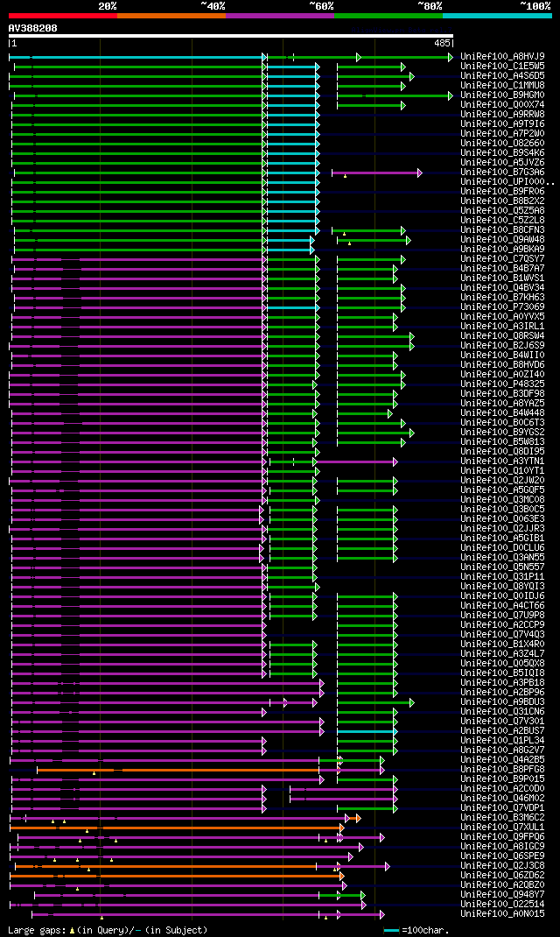This screenshot has height=937, width=560.
Task: Click hit UniRef100_A9BKA9
Action: 502,250
